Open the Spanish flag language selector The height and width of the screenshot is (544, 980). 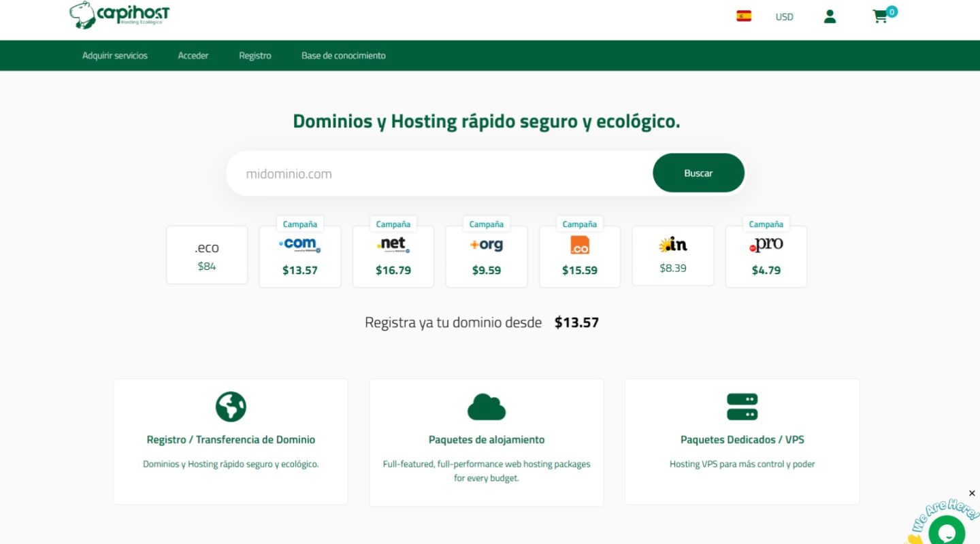(743, 16)
